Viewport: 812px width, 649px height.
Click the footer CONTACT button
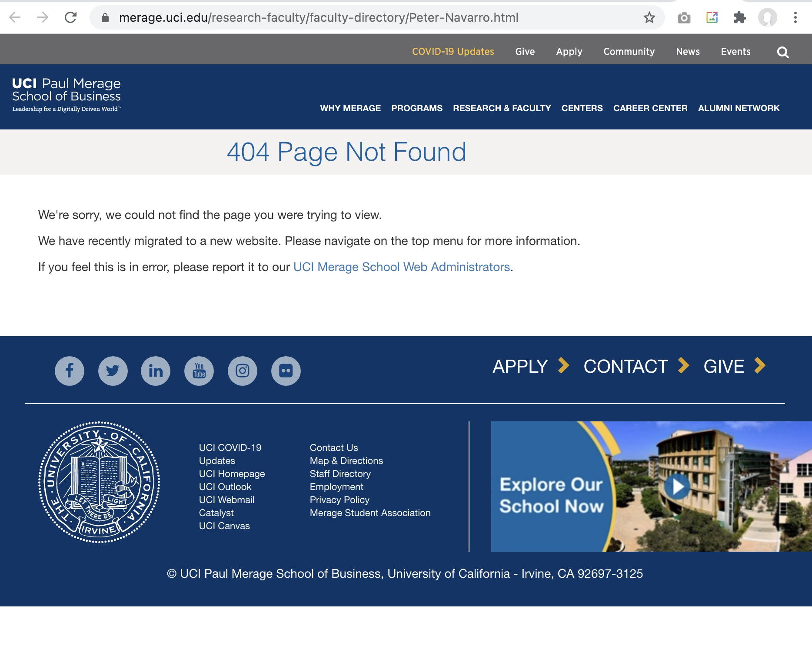pos(636,366)
